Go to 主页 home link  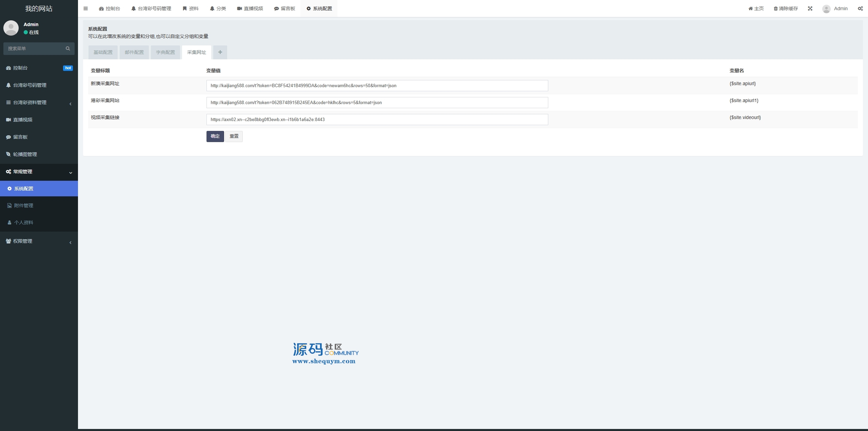point(756,8)
